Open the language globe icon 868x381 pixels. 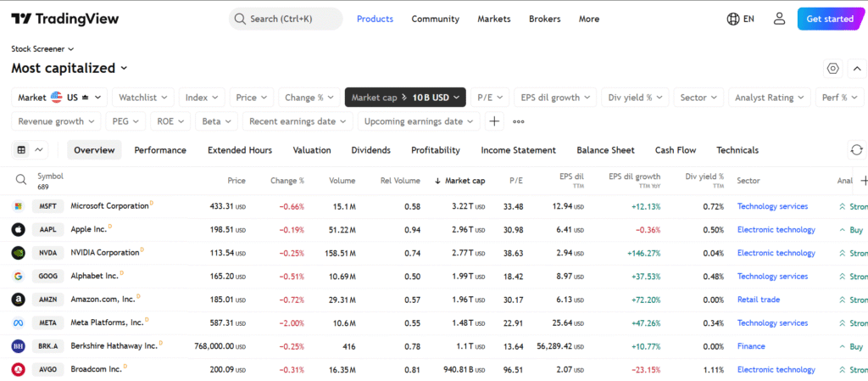click(733, 19)
